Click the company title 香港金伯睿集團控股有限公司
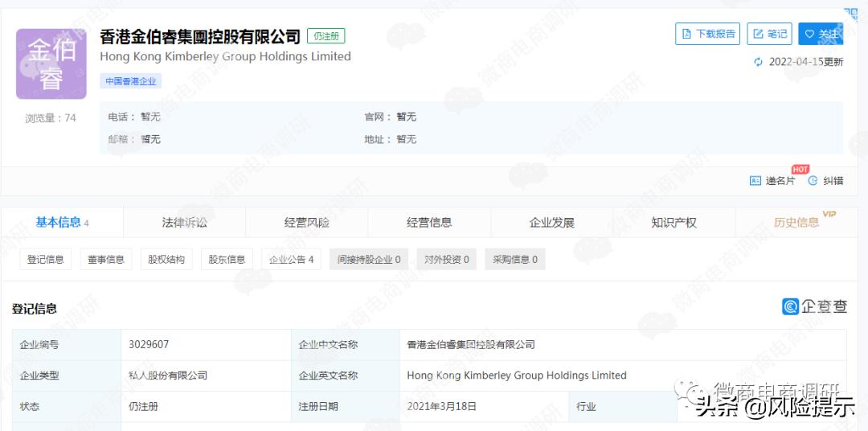868x431 pixels. tap(200, 36)
